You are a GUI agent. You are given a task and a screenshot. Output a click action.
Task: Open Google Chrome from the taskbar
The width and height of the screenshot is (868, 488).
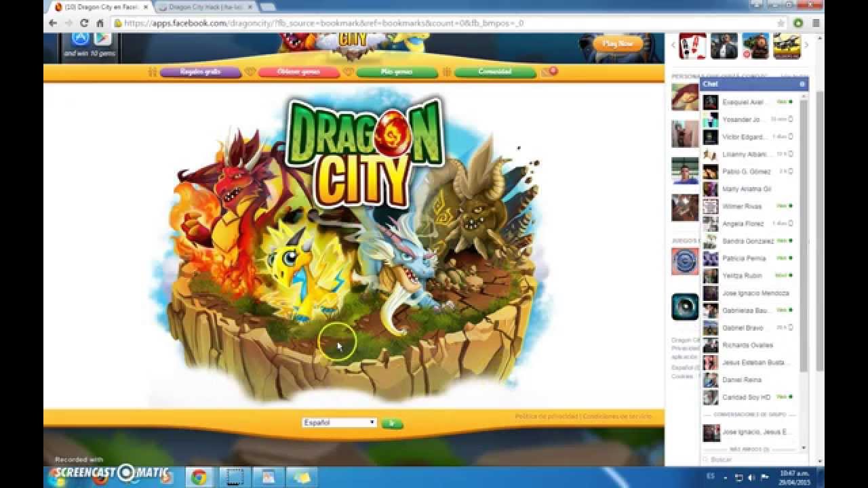[x=199, y=477]
